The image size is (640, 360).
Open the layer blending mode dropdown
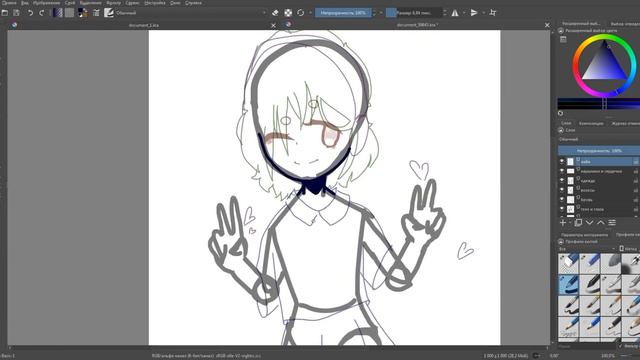click(599, 140)
